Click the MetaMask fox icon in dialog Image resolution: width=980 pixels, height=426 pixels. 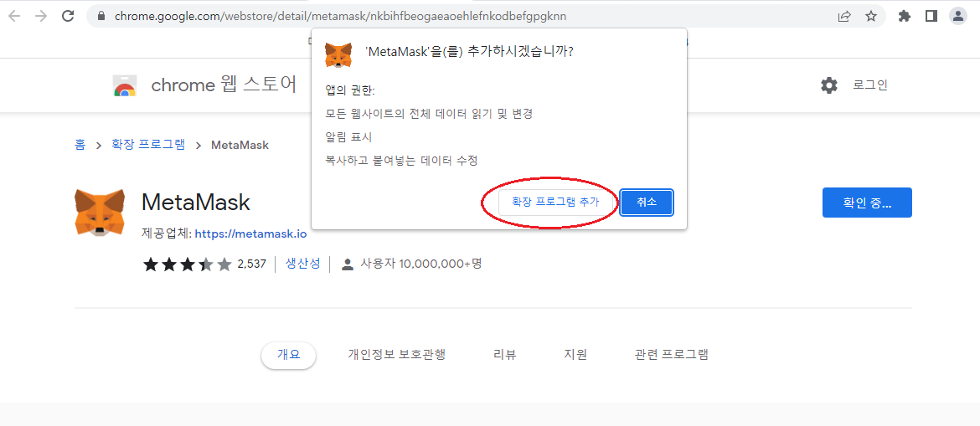338,54
